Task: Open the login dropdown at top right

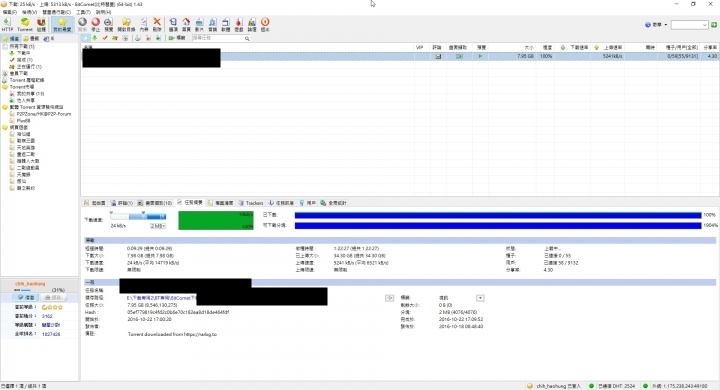Action: tap(656, 25)
